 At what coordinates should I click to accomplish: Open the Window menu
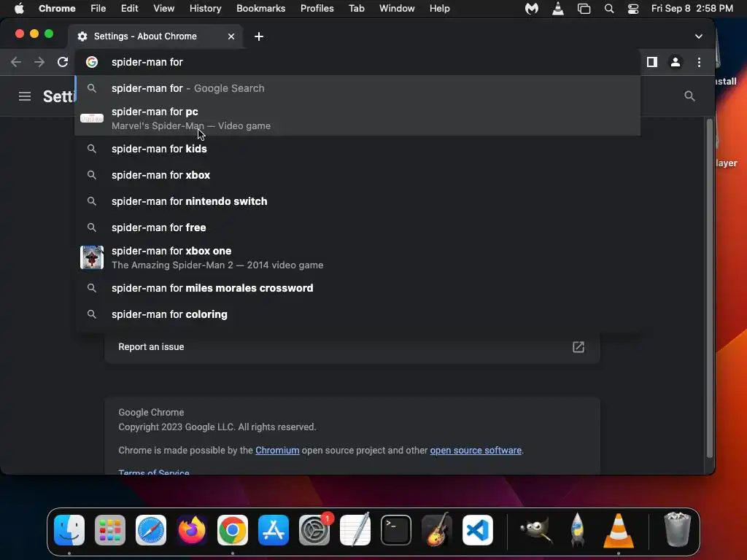click(x=397, y=9)
